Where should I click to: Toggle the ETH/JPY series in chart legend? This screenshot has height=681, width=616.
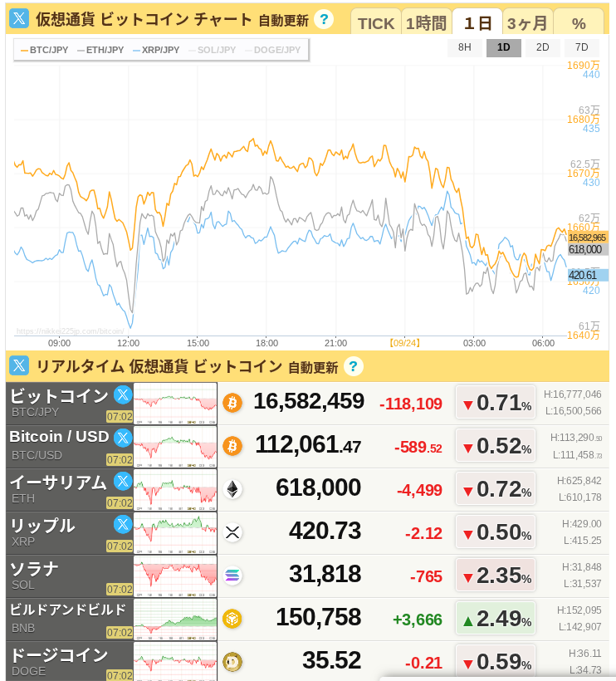click(100, 50)
